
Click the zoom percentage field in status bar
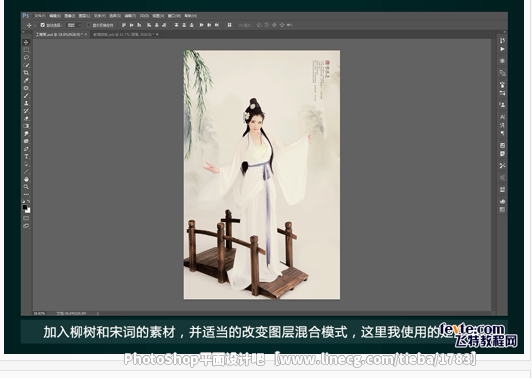[39, 314]
